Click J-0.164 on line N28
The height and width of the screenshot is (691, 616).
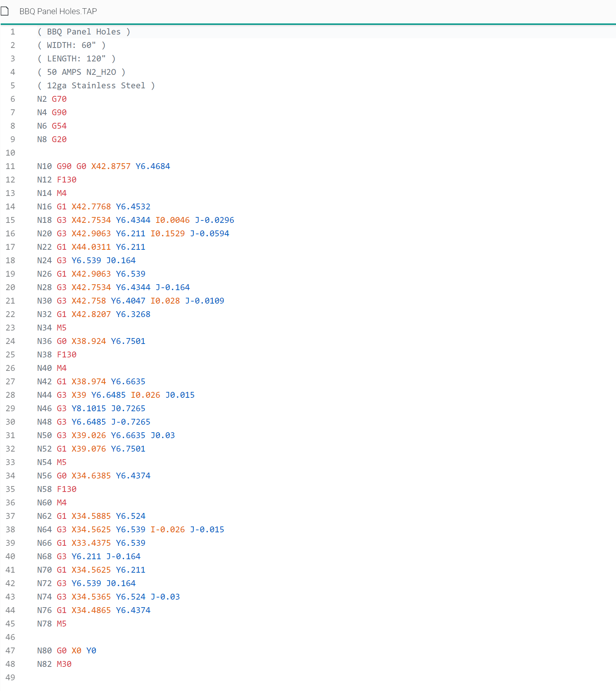(172, 287)
